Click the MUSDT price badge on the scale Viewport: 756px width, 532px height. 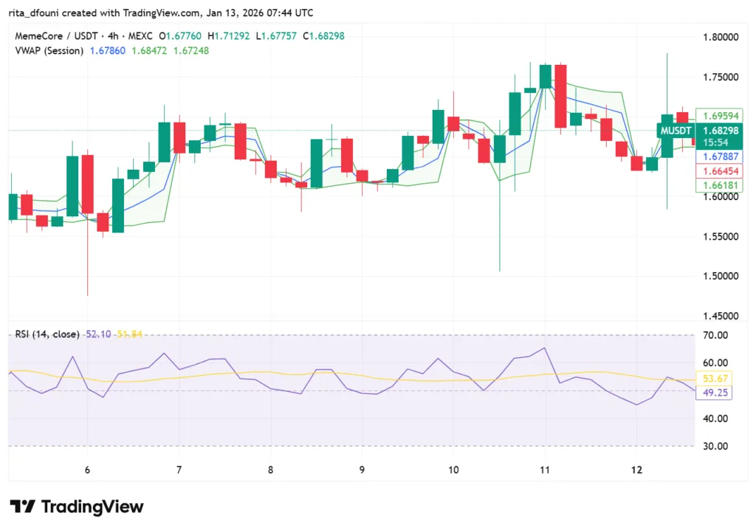[676, 130]
